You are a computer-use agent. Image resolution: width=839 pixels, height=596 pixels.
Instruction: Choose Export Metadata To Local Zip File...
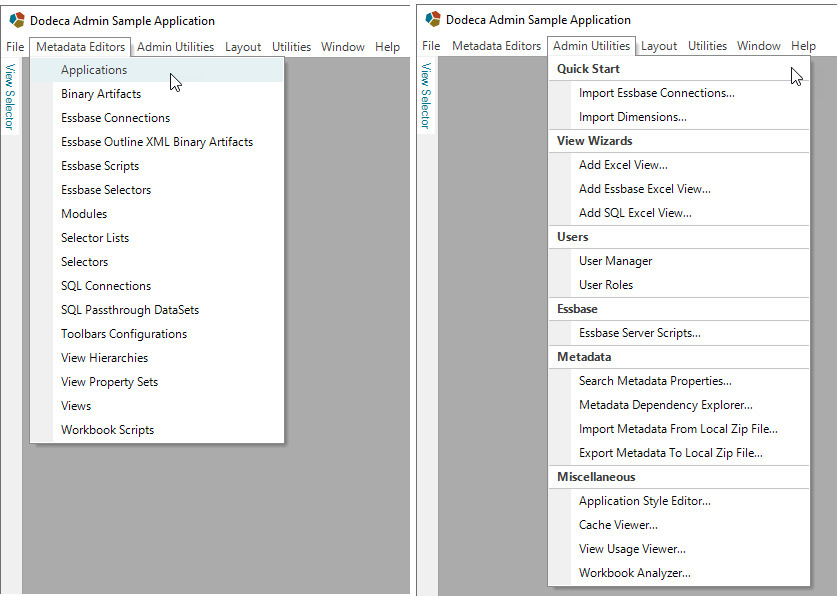679,453
